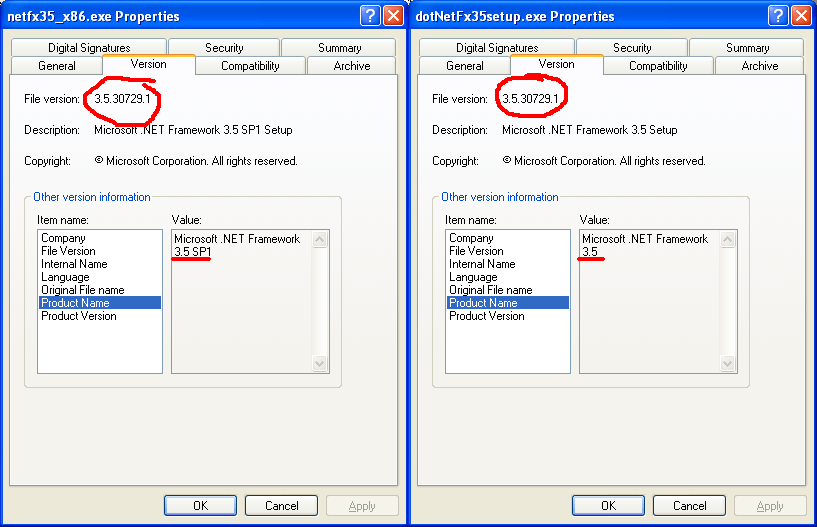Screen dimensions: 817x527
Task: Close the netfx35_x86.exe Properties window
Action: [393, 16]
